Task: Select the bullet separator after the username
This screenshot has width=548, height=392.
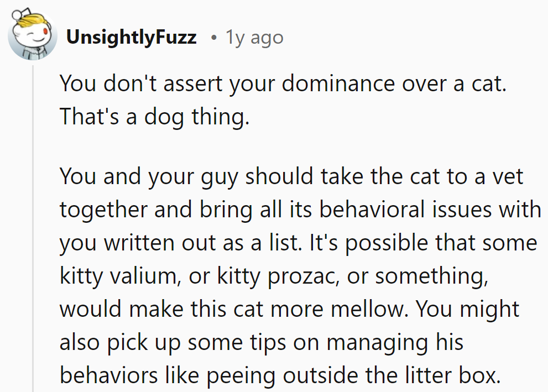Action: tap(212, 38)
